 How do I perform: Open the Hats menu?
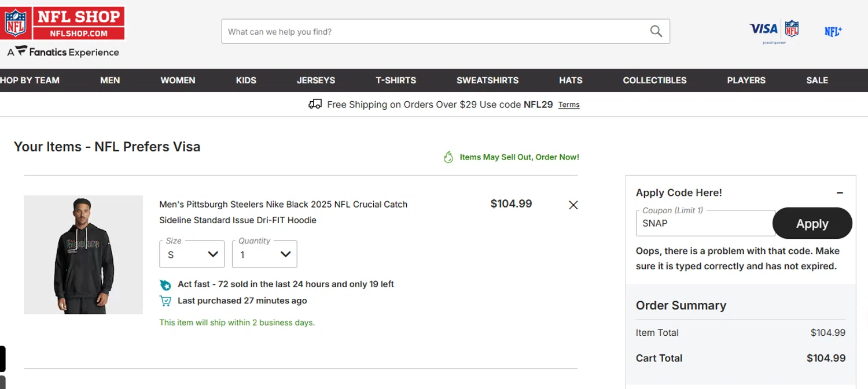571,80
